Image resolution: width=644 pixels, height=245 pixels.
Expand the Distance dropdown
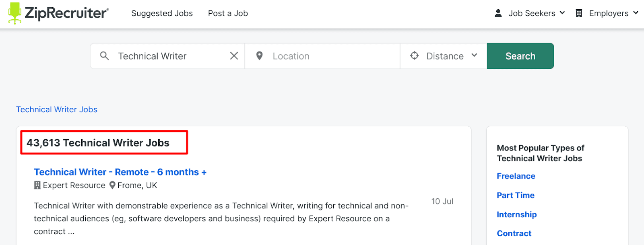[474, 56]
